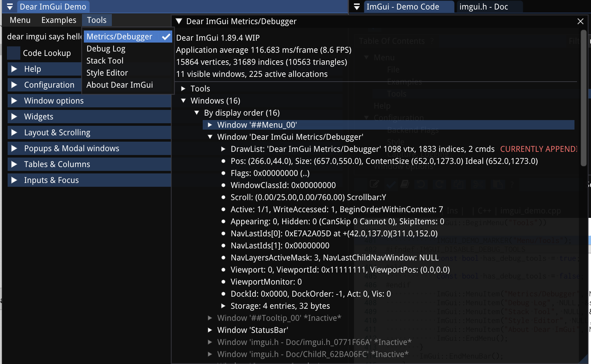This screenshot has height=364, width=591.
Task: Click the NavLastIds[1]: 0x00000000 line
Action: (x=280, y=246)
